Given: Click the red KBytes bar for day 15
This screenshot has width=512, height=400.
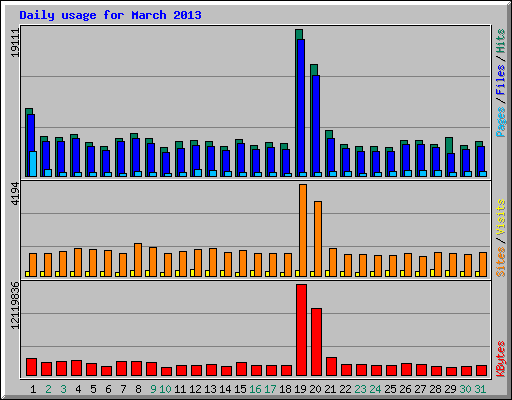Looking at the screenshot, I should pyautogui.click(x=241, y=369).
